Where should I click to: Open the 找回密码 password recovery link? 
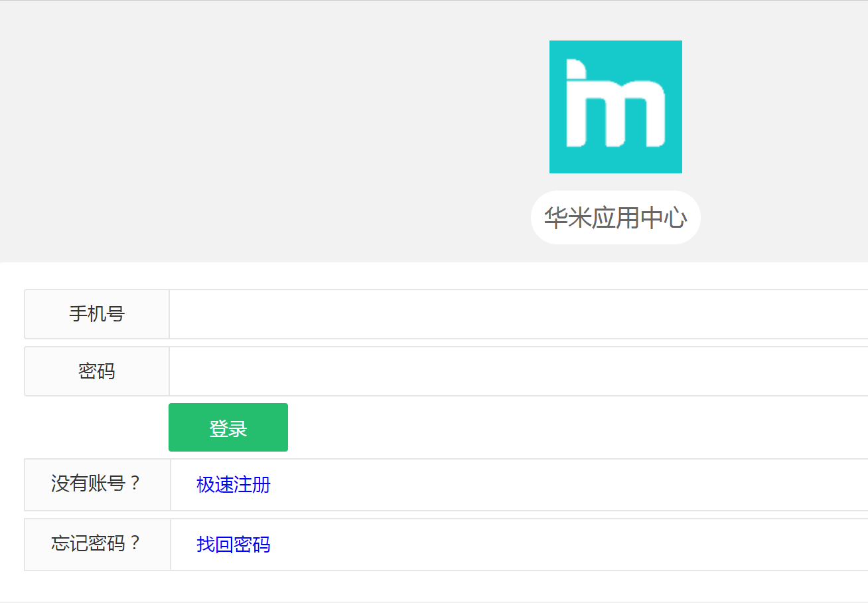click(234, 545)
